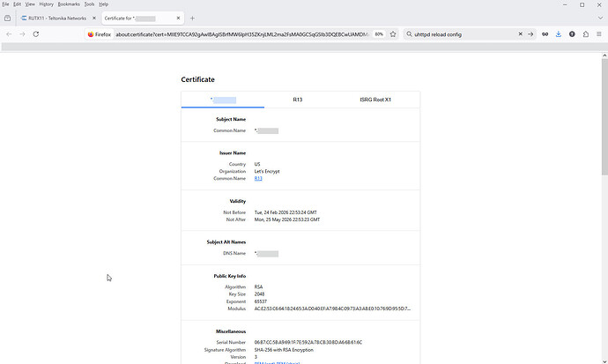Click the Country value US
Image resolution: width=608 pixels, height=364 pixels.
257,164
